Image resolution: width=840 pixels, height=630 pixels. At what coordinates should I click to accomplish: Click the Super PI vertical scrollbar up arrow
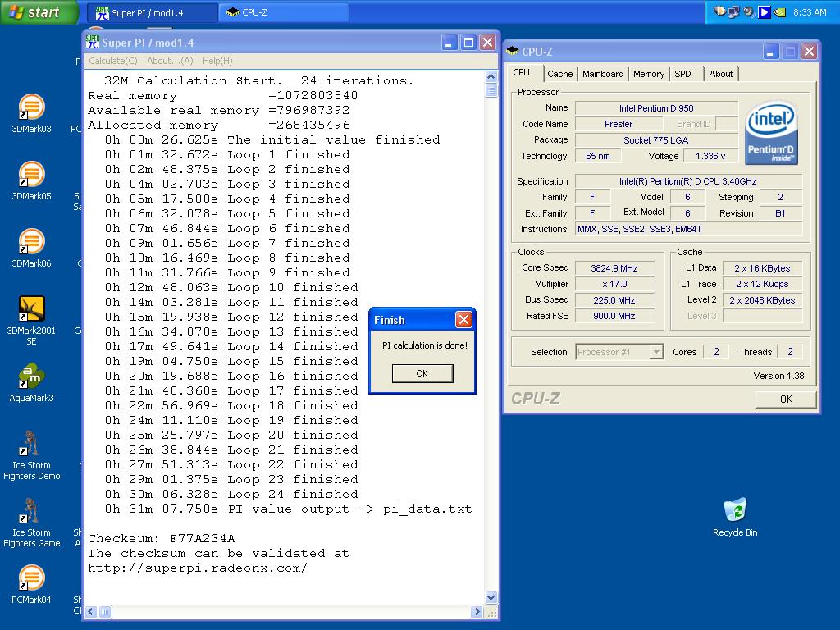point(491,76)
